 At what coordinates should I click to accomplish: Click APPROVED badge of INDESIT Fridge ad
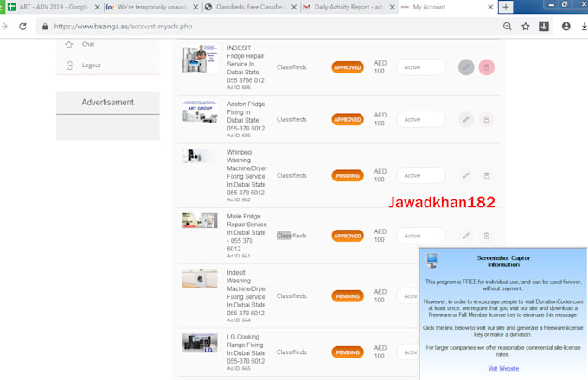pyautogui.click(x=348, y=67)
